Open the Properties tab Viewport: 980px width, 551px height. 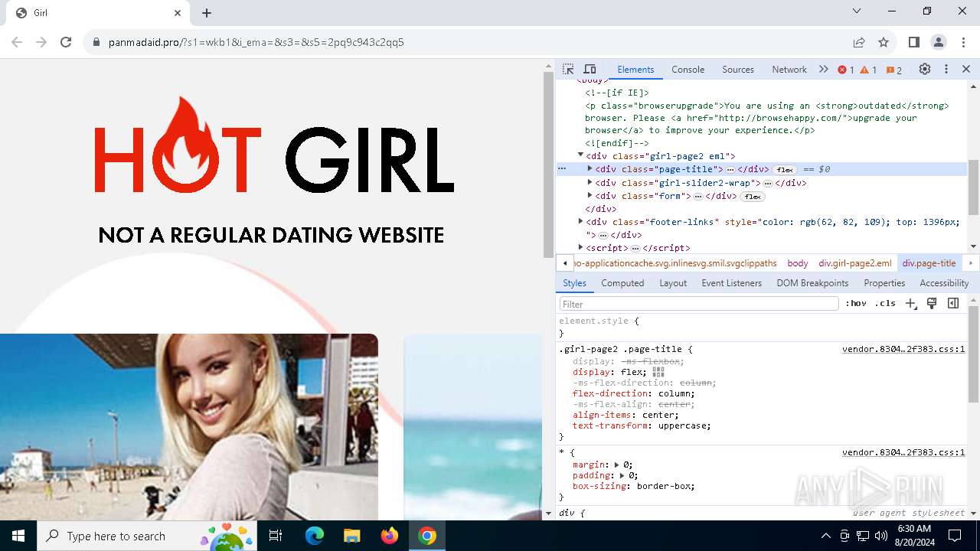[884, 283]
